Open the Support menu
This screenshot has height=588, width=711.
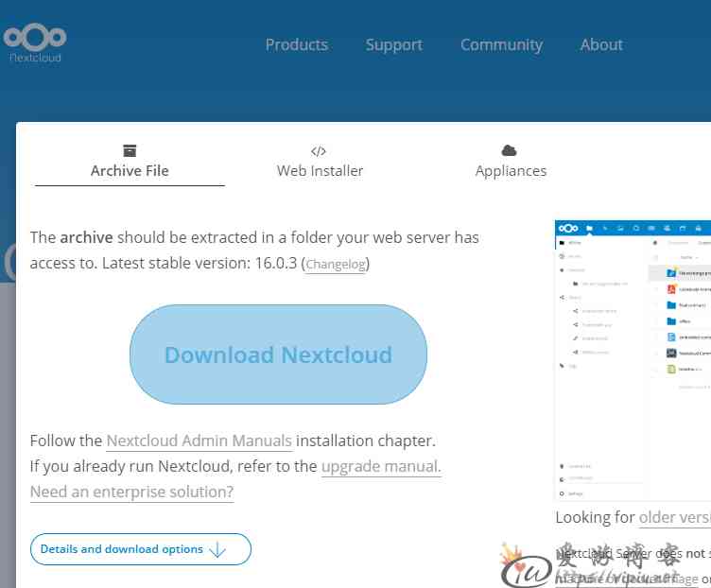tap(394, 44)
